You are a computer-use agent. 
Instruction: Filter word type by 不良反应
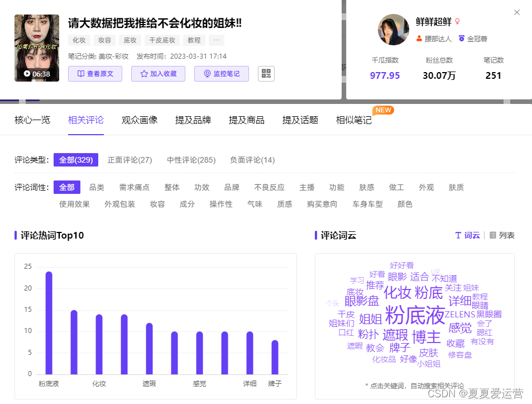270,187
